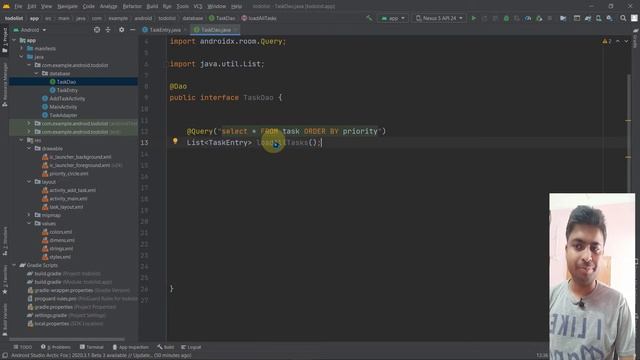Click the loadAllTasks breadcrumb in navigation bar
The image size is (640, 360).
[x=259, y=18]
